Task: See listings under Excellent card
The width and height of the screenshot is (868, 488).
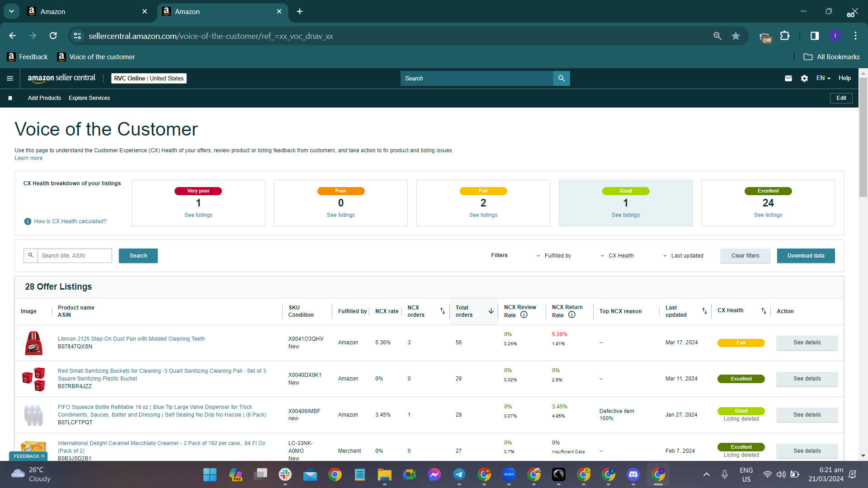Action: [768, 215]
